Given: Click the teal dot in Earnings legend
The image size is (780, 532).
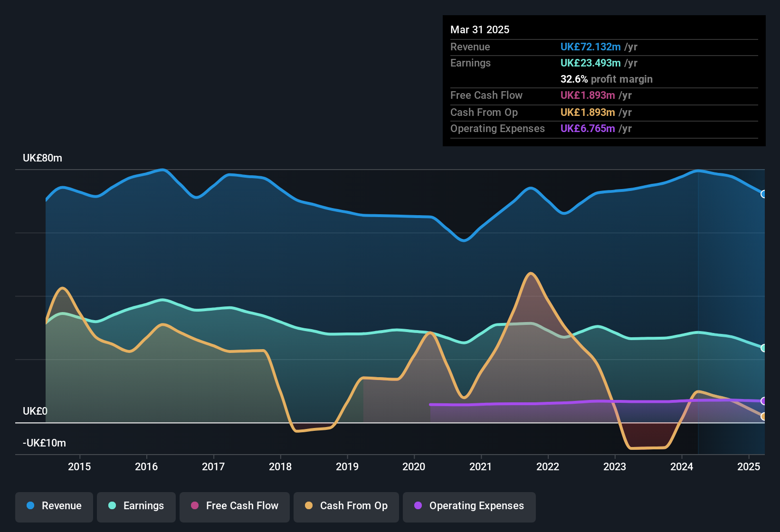Looking at the screenshot, I should (x=112, y=505).
